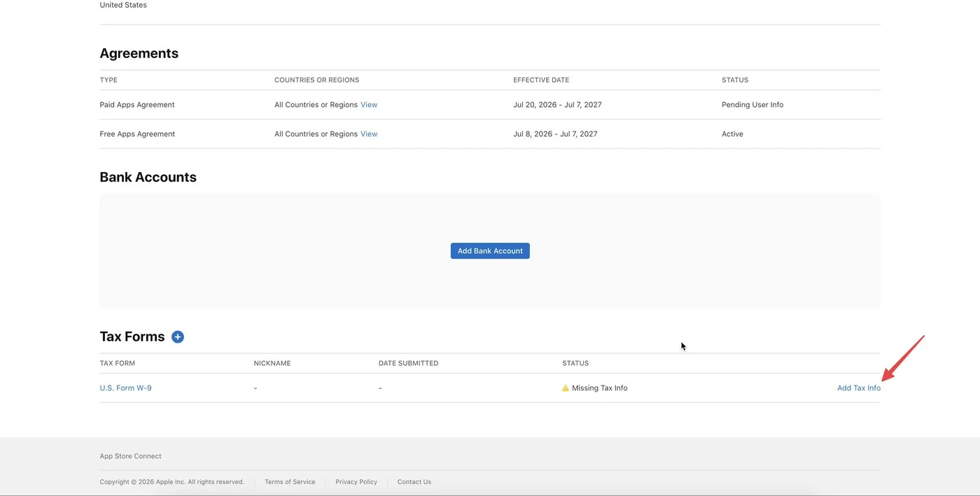This screenshot has height=496, width=980.
Task: Click the TAX FORM column header
Action: point(118,363)
